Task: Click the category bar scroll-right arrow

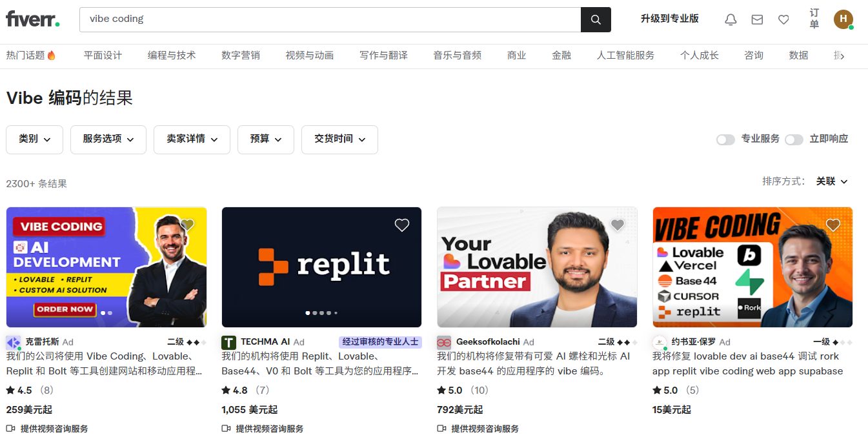Action: pos(842,56)
